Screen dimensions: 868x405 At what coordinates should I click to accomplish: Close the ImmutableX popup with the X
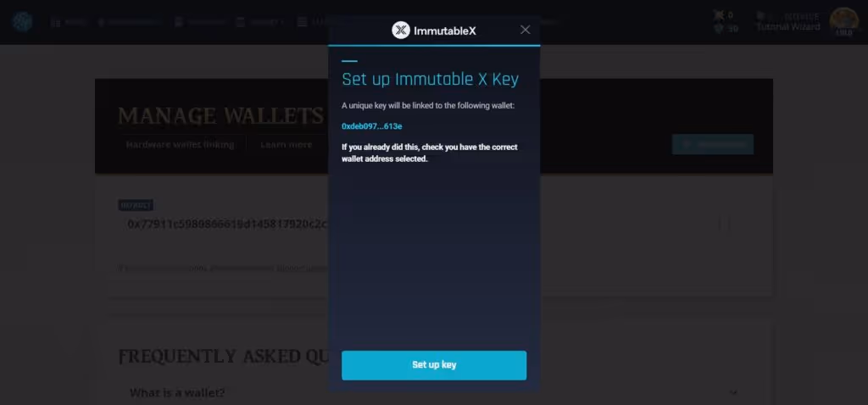coord(525,30)
